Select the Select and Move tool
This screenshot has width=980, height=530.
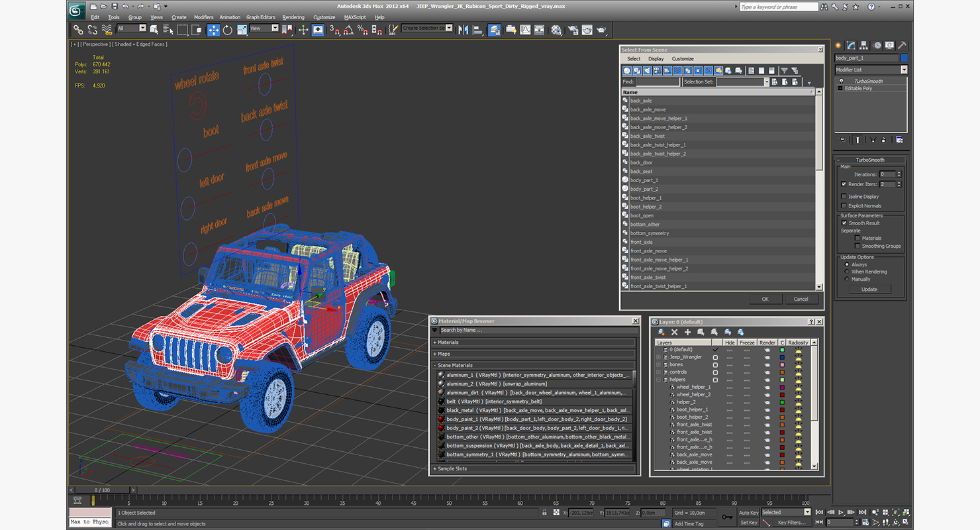pyautogui.click(x=213, y=30)
